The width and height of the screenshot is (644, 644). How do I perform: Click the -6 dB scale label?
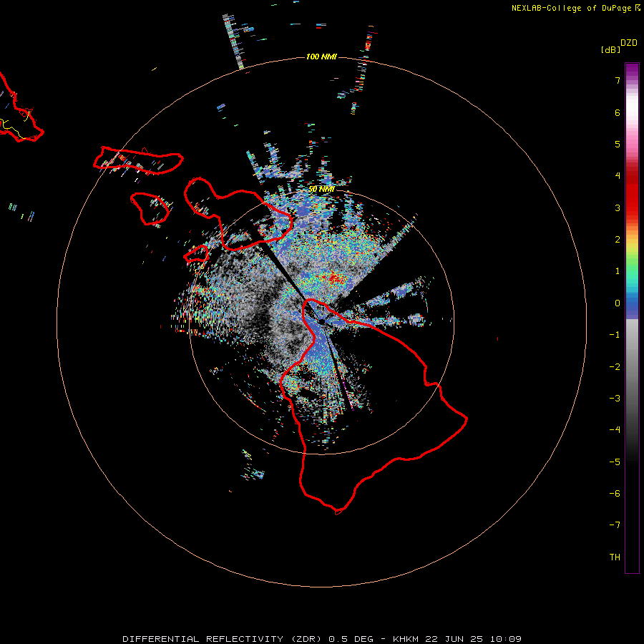(x=615, y=494)
